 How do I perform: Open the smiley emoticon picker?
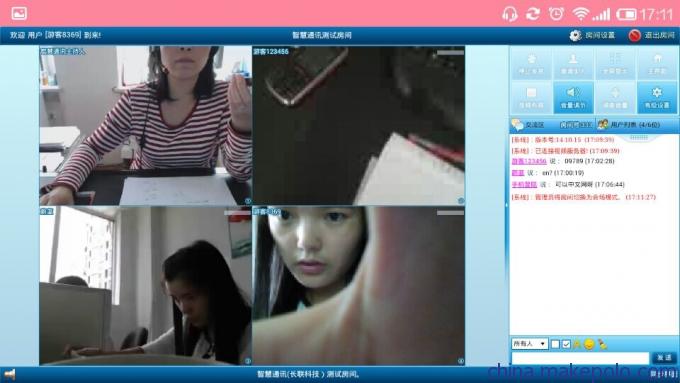(x=589, y=344)
